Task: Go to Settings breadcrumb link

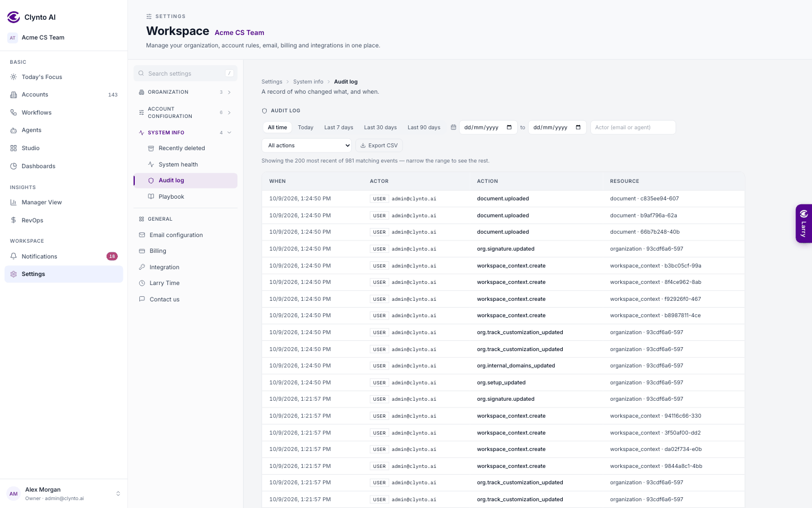Action: [272, 82]
